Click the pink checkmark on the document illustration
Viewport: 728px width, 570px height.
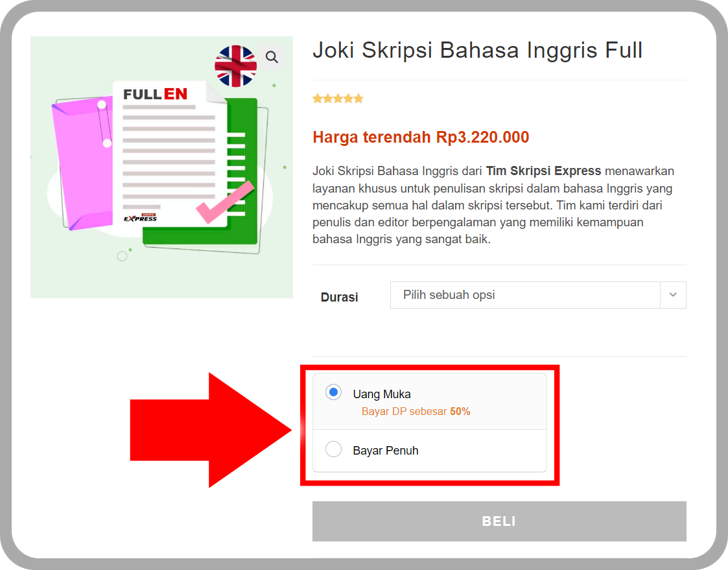(225, 202)
